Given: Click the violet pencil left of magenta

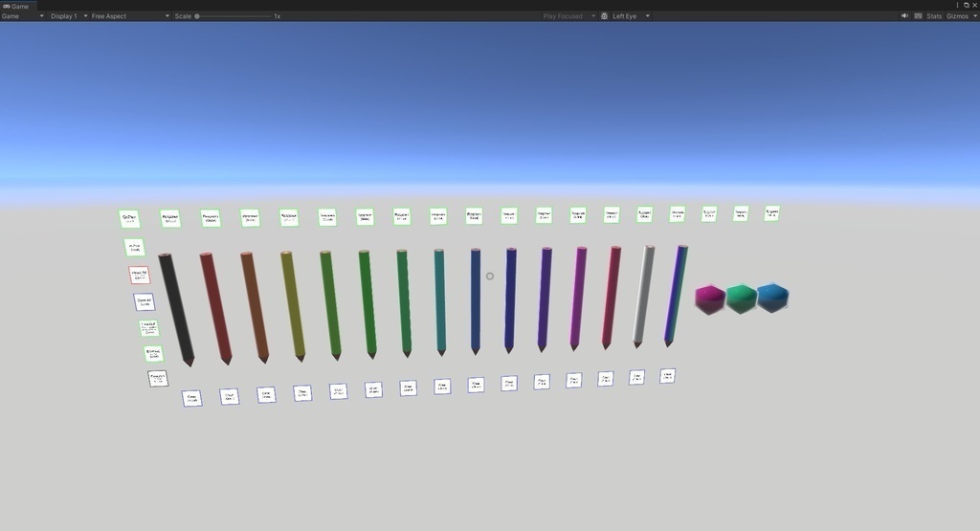Looking at the screenshot, I should tap(545, 299).
